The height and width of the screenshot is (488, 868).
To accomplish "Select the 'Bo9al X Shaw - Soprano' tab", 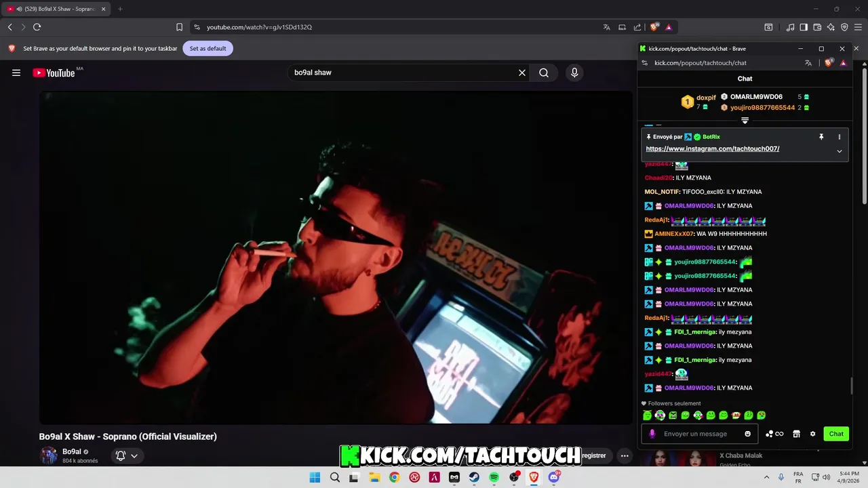I will [56, 9].
